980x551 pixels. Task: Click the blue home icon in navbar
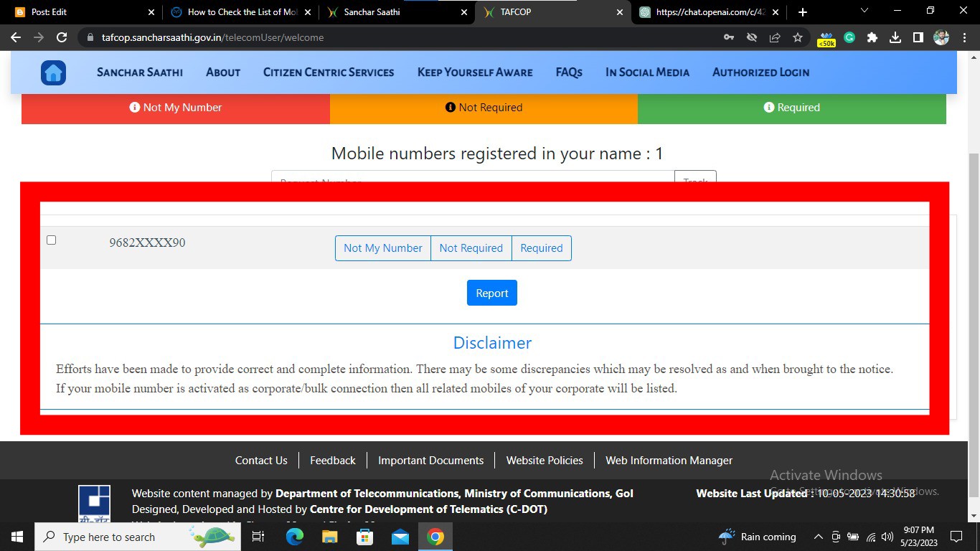tap(54, 72)
